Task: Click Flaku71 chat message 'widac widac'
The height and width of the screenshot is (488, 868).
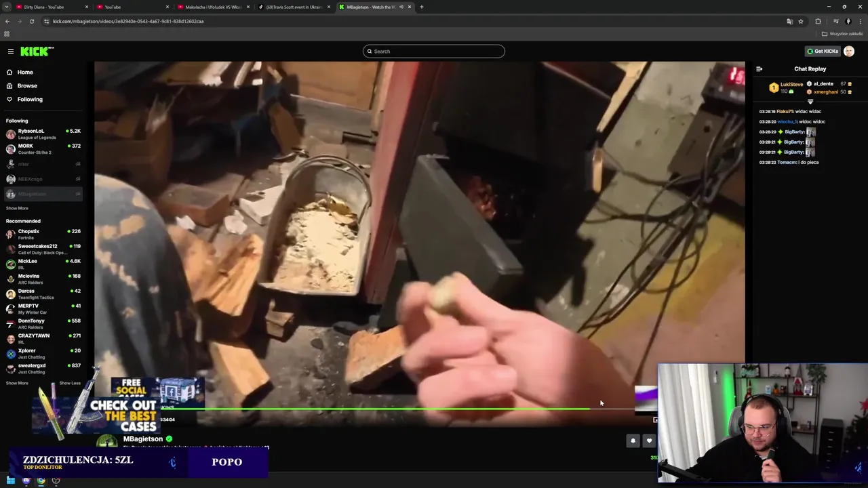Action: pyautogui.click(x=790, y=111)
